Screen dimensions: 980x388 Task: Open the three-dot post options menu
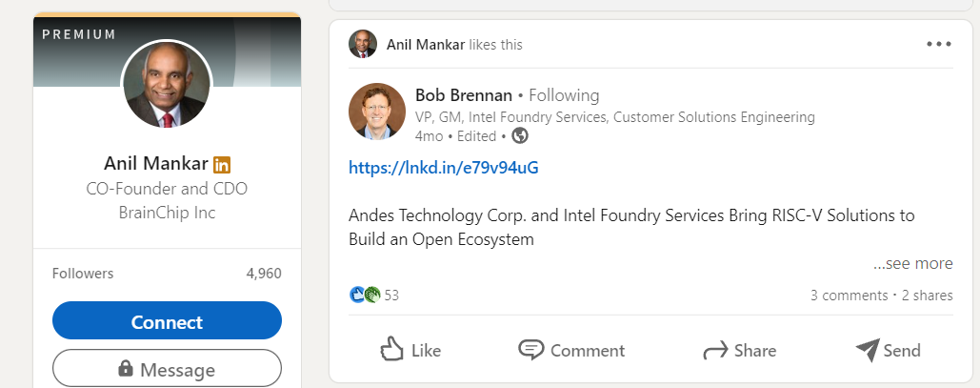pyautogui.click(x=938, y=44)
